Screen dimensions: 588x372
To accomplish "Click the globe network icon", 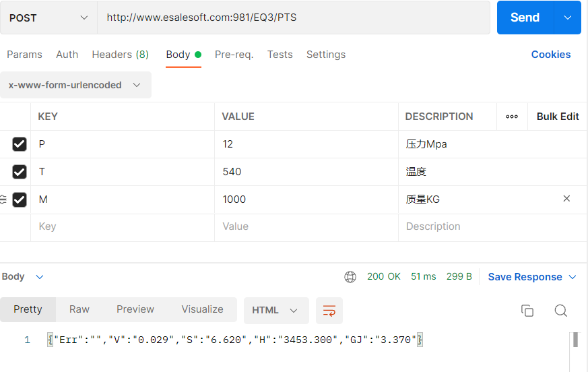I will click(x=350, y=277).
